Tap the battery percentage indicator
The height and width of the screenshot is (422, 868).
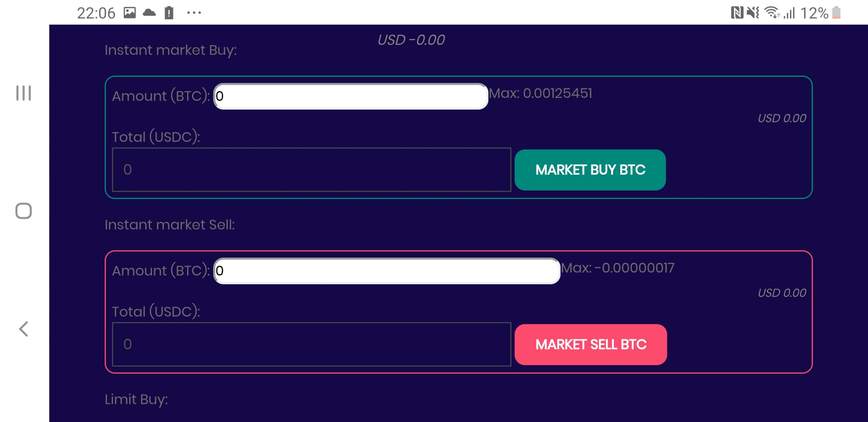click(814, 13)
